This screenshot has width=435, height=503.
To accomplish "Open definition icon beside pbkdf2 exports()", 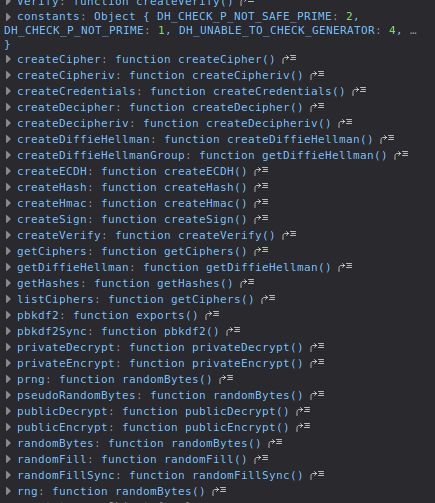I will pos(212,315).
